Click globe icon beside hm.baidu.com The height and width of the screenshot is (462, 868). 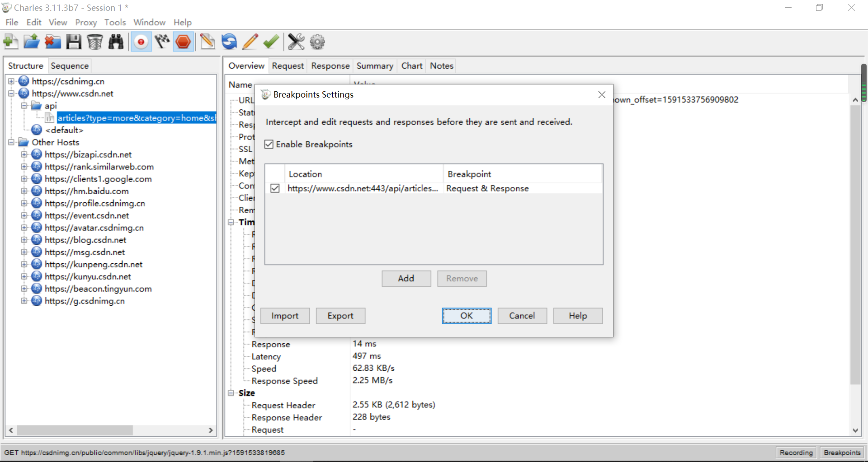[37, 191]
